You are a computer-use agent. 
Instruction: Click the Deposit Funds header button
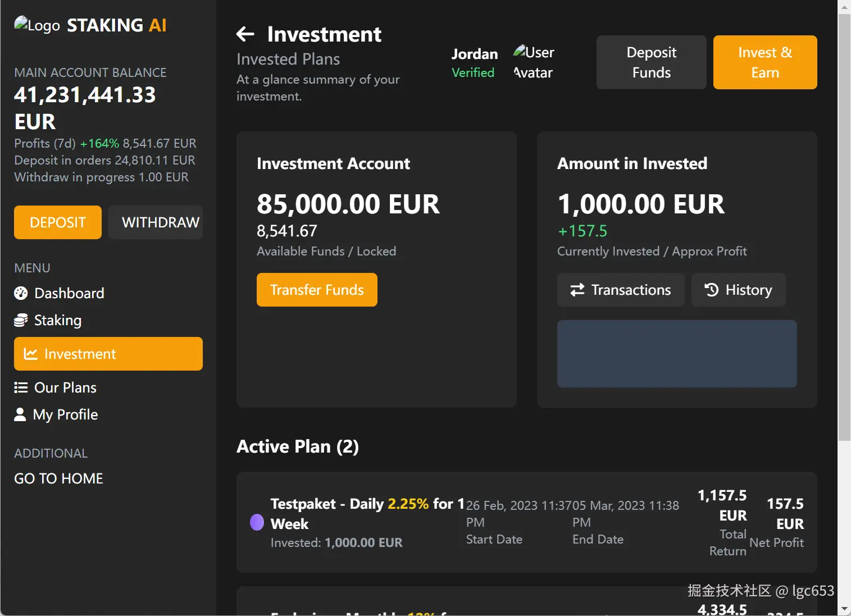coord(652,62)
